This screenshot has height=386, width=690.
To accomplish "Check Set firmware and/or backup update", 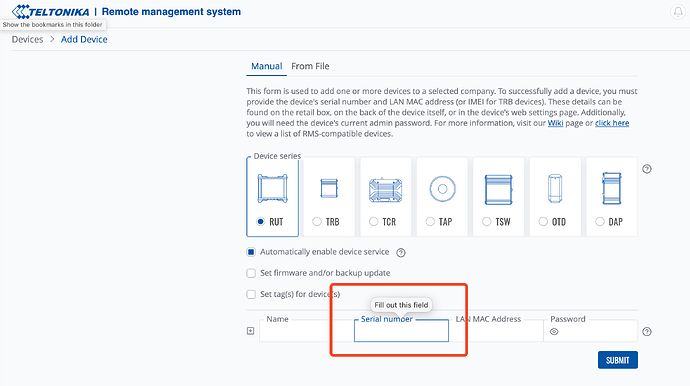I will click(x=251, y=273).
